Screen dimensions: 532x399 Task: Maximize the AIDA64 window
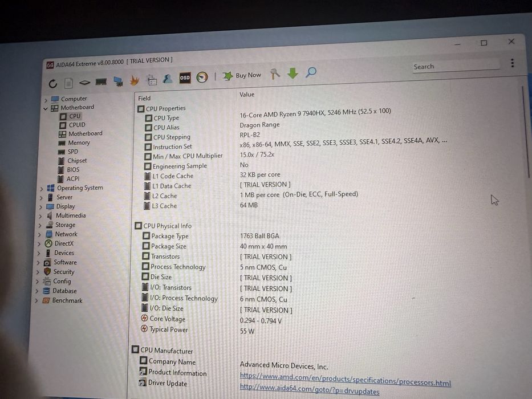pyautogui.click(x=484, y=43)
